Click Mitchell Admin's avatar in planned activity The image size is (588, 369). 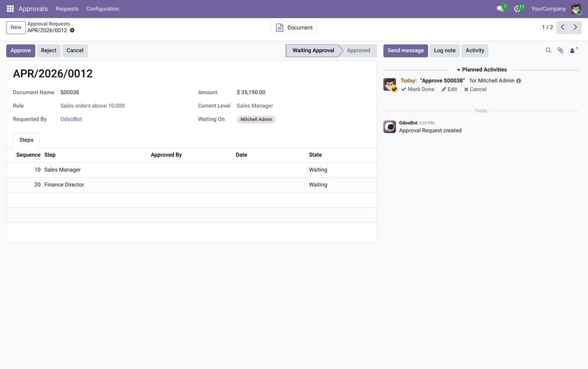click(x=390, y=85)
